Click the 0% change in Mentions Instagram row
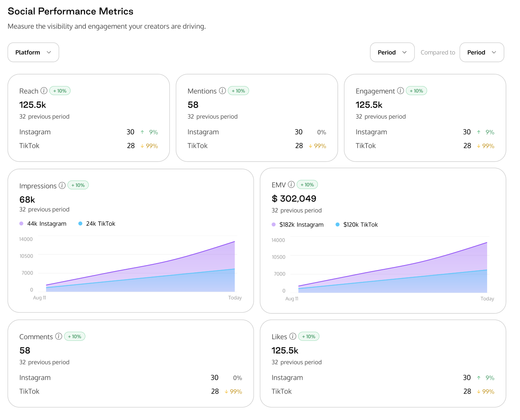The height and width of the screenshot is (420, 520). pyautogui.click(x=322, y=132)
